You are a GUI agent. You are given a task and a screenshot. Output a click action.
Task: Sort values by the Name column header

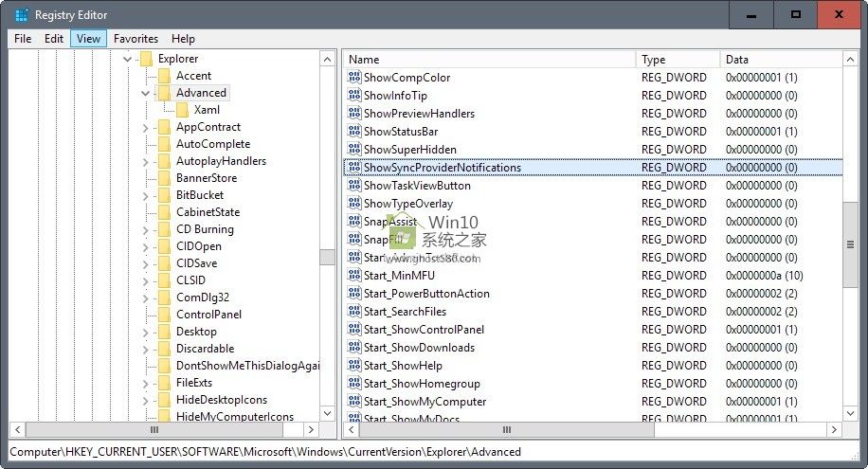(489, 60)
